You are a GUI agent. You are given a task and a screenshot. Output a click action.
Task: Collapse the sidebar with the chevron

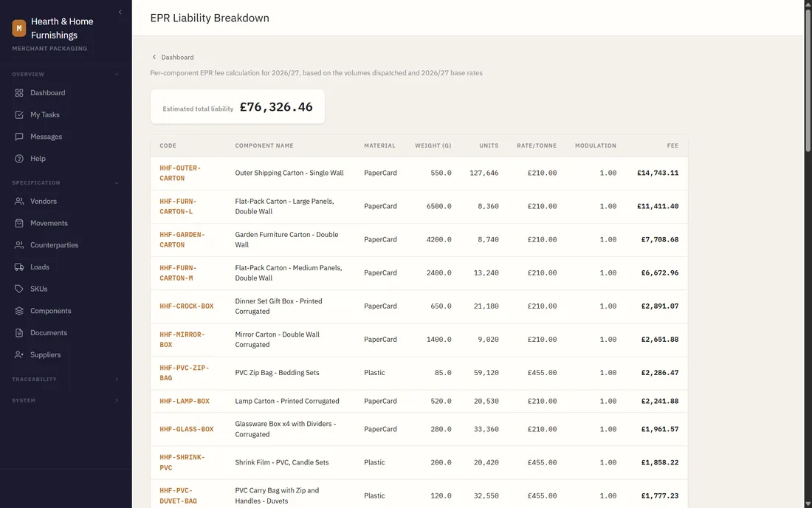(x=120, y=12)
